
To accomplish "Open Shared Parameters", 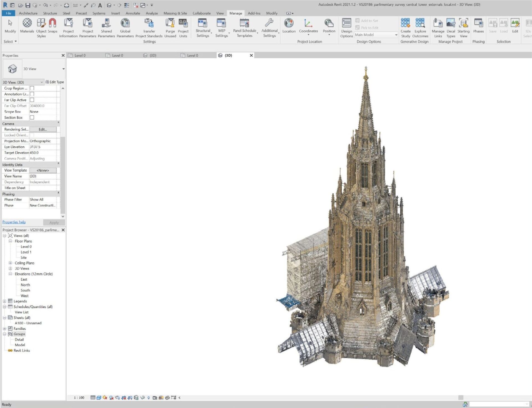I will click(x=106, y=28).
